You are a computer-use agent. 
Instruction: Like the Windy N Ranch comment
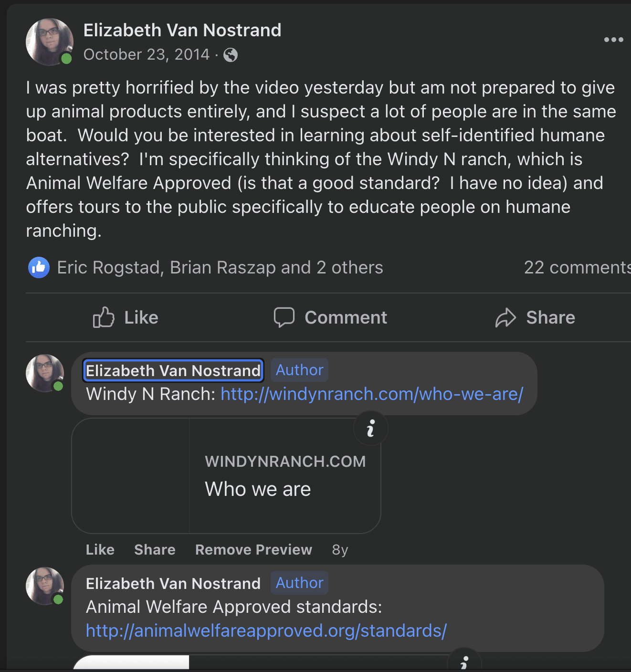[x=100, y=550]
